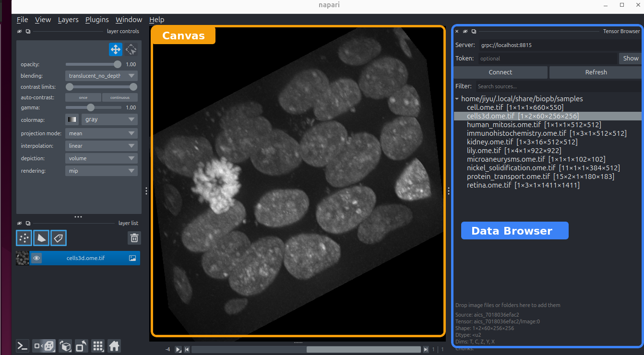Apply auto-contrast once
644x355 pixels.
tap(83, 97)
